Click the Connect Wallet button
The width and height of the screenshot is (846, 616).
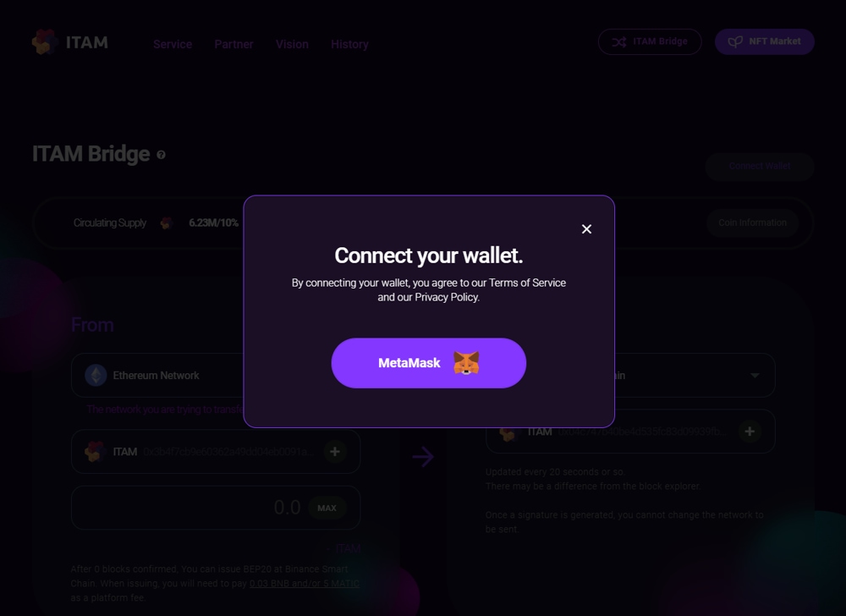click(x=760, y=166)
